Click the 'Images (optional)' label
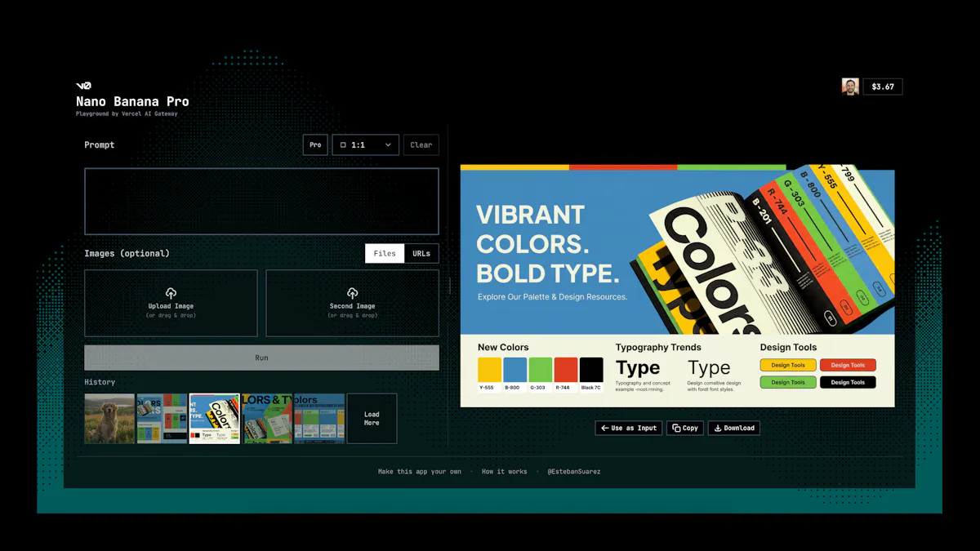980x551 pixels. [x=127, y=254]
